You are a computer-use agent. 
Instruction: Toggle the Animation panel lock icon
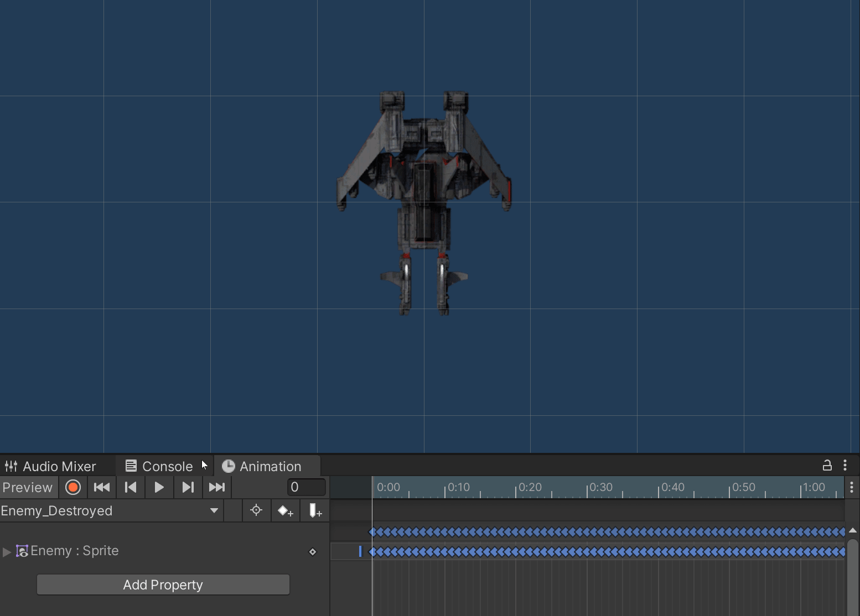tap(827, 466)
